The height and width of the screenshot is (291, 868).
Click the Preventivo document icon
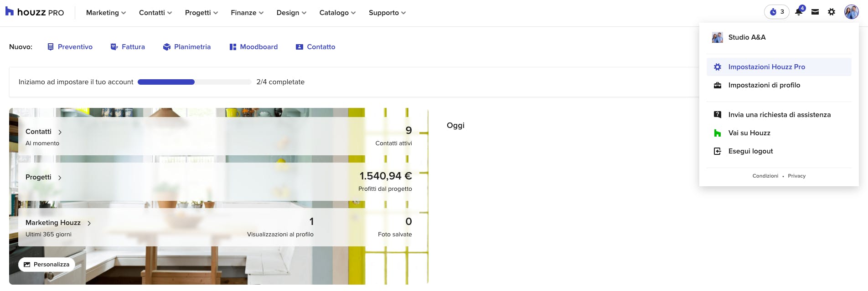tap(51, 47)
